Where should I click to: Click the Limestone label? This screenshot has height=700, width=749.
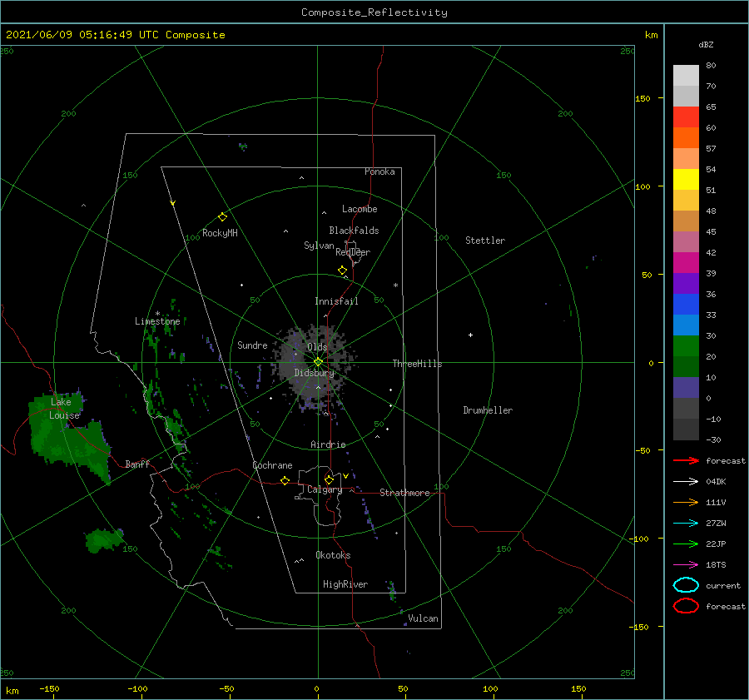pos(157,321)
